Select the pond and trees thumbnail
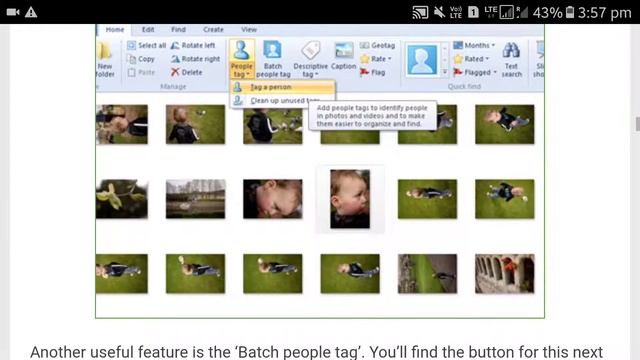This screenshot has height=360, width=640. click(x=196, y=199)
